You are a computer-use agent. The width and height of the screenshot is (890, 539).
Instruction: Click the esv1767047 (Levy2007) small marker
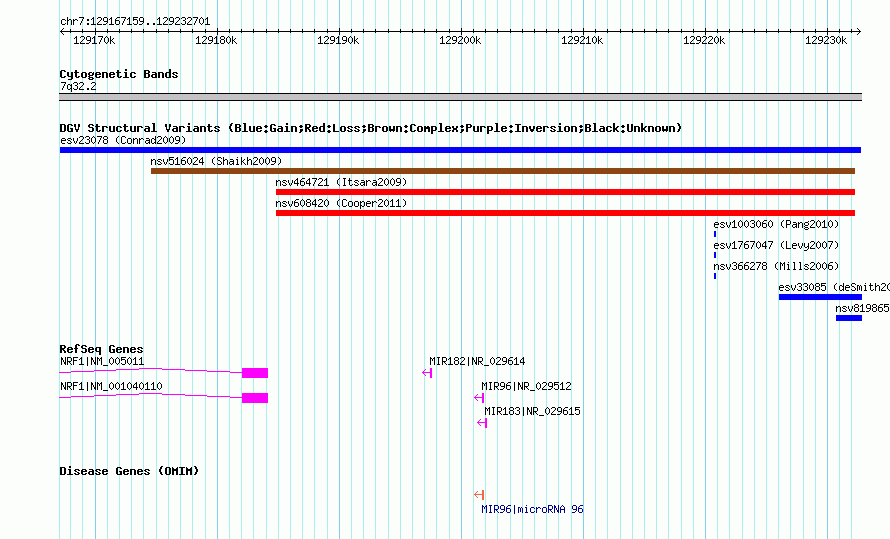[x=715, y=255]
